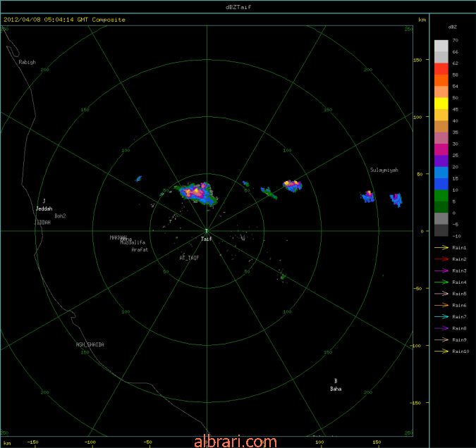Click the pink Rain5 arrow icon
Image resolution: width=476 pixels, height=448 pixels.
[x=441, y=294]
